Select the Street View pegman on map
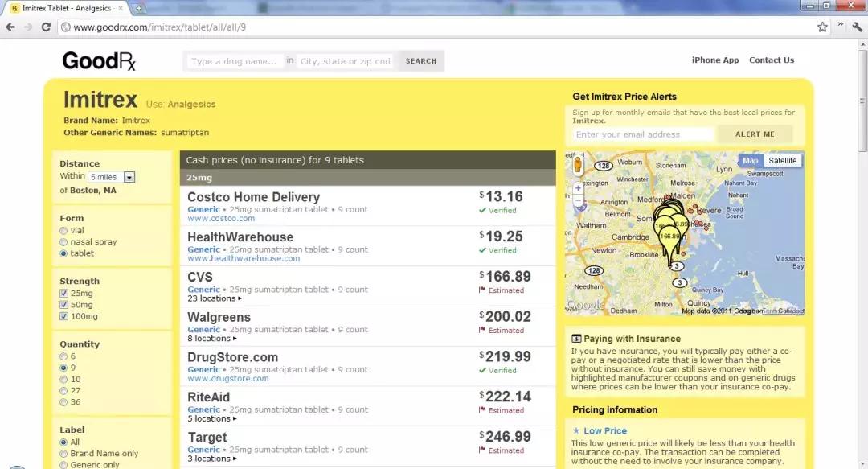Viewport: 868px width, 469px height. [x=578, y=165]
